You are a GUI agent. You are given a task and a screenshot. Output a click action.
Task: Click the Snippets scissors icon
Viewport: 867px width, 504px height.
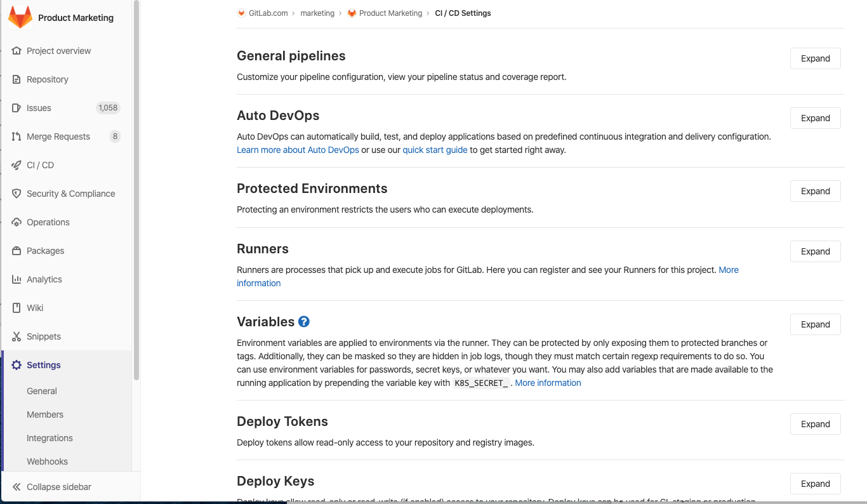click(15, 336)
